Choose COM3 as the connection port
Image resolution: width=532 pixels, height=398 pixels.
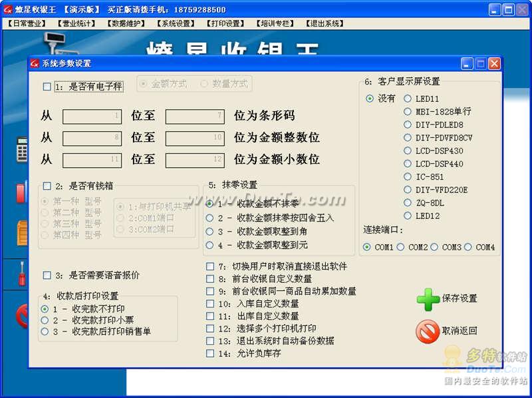tap(435, 247)
